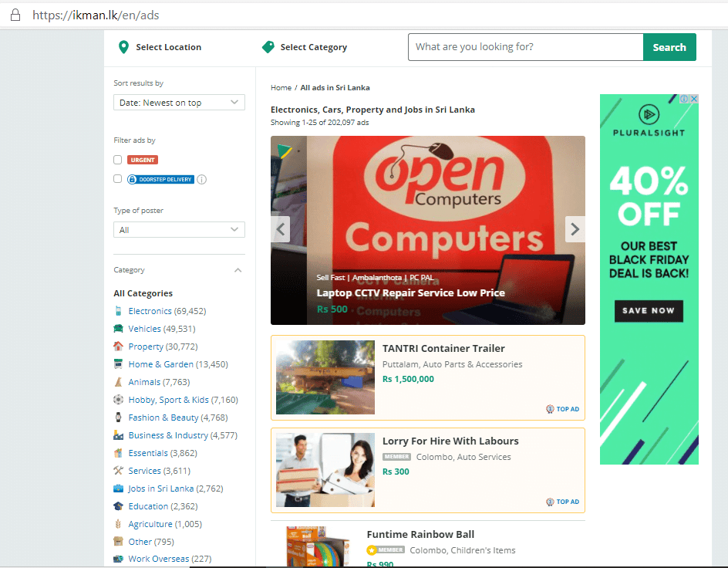The width and height of the screenshot is (728, 568).
Task: Open the Sort results by dropdown
Action: (x=179, y=102)
